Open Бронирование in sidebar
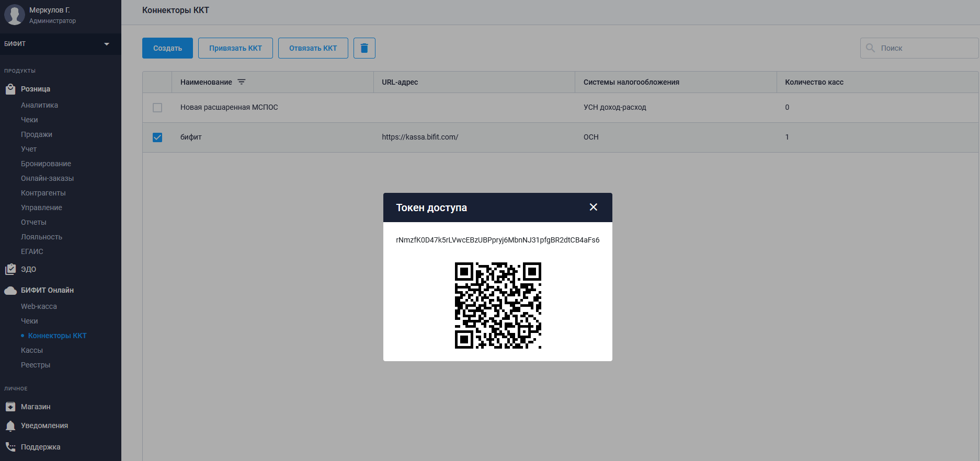 tap(46, 164)
